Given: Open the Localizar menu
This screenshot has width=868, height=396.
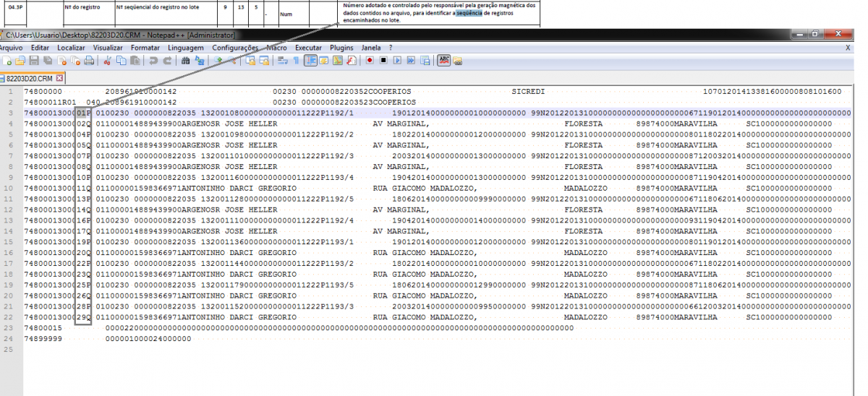Looking at the screenshot, I should [72, 47].
